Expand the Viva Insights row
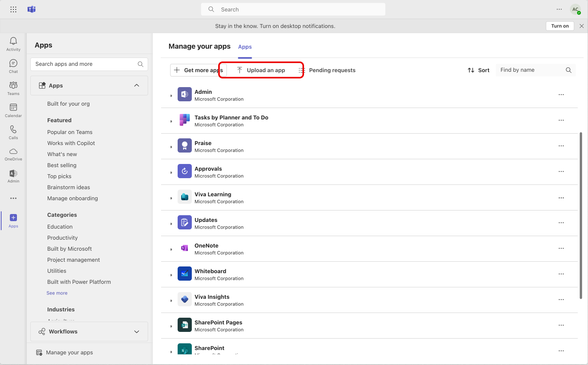Screen dimensions: 588x365 (171, 301)
